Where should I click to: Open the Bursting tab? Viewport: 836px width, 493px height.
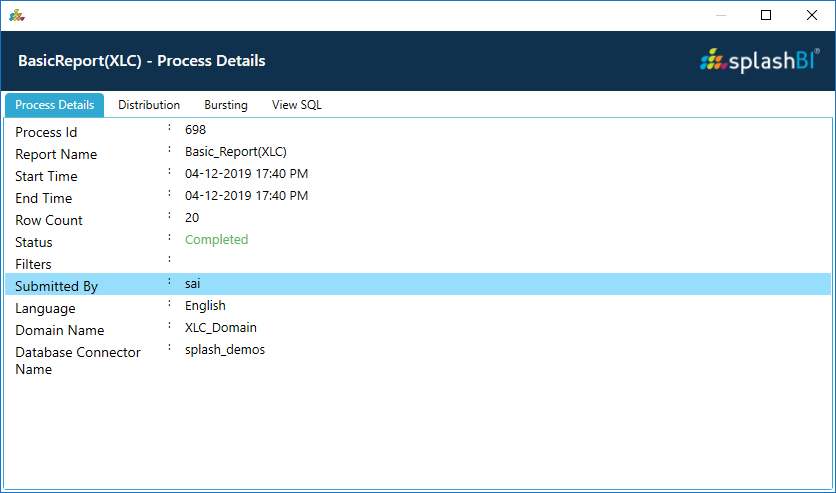pyautogui.click(x=226, y=105)
